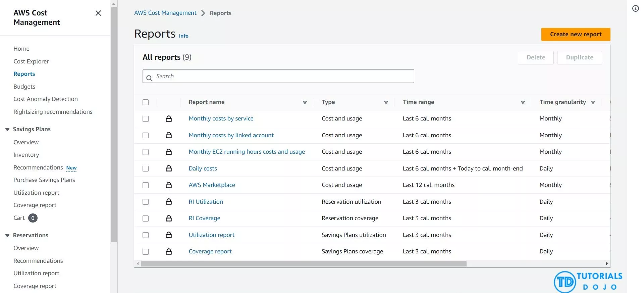This screenshot has height=293, width=644.
Task: Open the info panel icon at top right
Action: pos(636,8)
